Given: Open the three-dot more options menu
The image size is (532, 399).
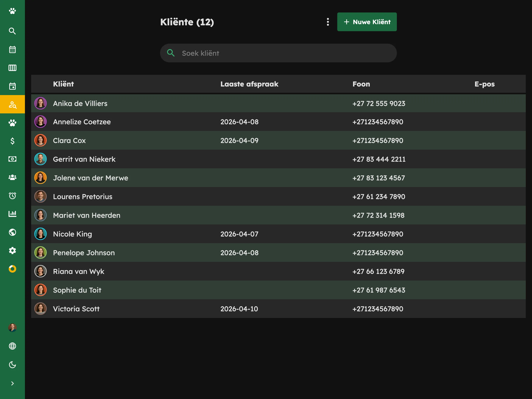Looking at the screenshot, I should 328,22.
